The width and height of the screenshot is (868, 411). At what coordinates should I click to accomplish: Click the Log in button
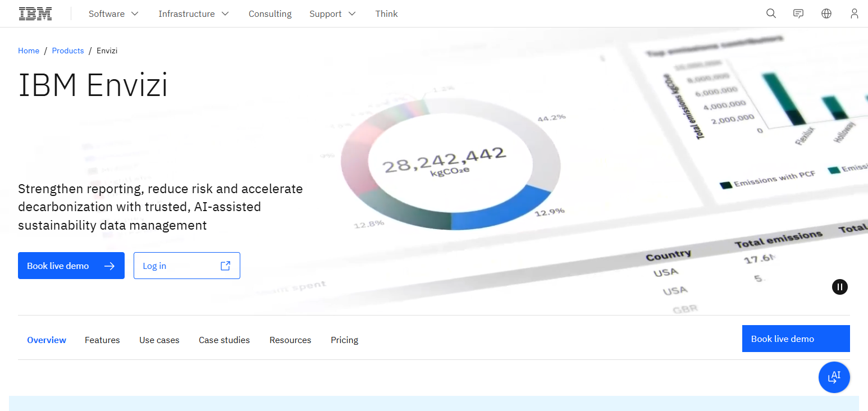(x=187, y=266)
